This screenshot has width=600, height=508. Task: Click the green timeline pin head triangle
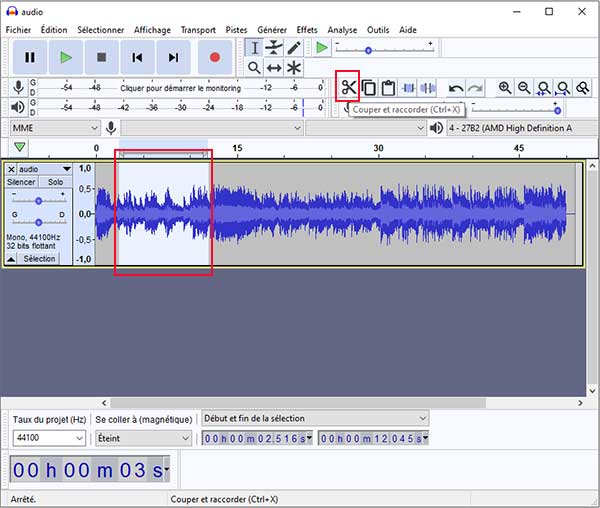20,147
